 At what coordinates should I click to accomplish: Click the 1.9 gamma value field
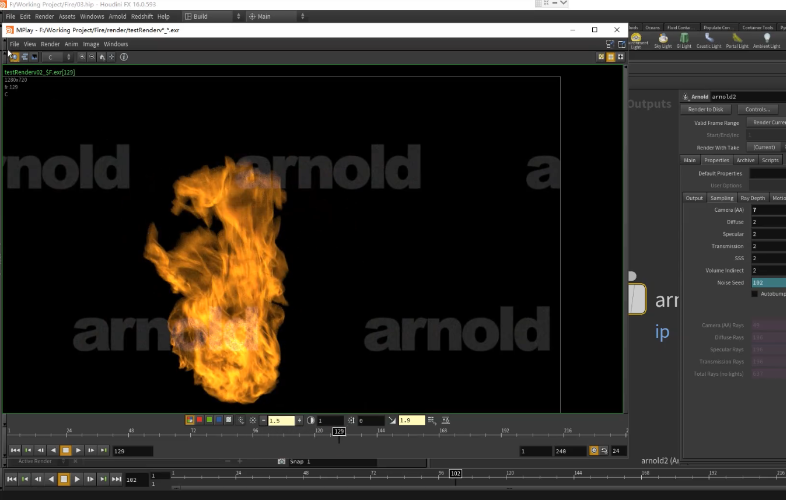tap(412, 420)
